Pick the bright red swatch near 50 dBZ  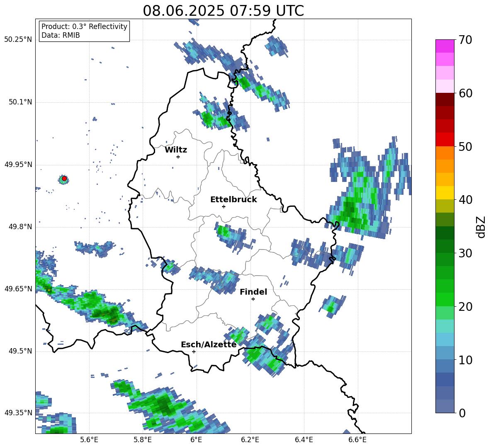[445, 140]
